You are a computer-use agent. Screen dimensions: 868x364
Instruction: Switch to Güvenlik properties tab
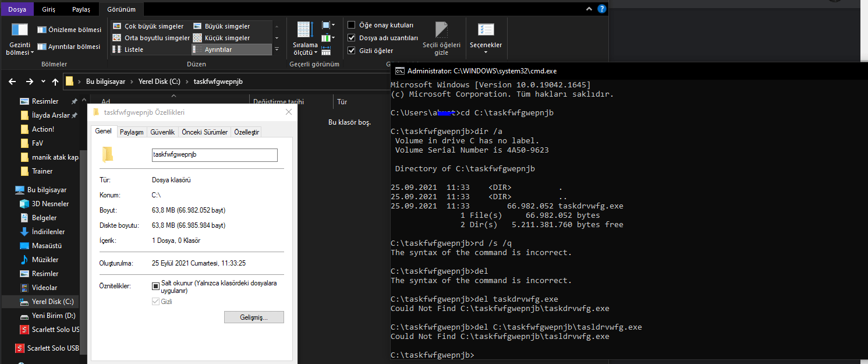coord(162,132)
